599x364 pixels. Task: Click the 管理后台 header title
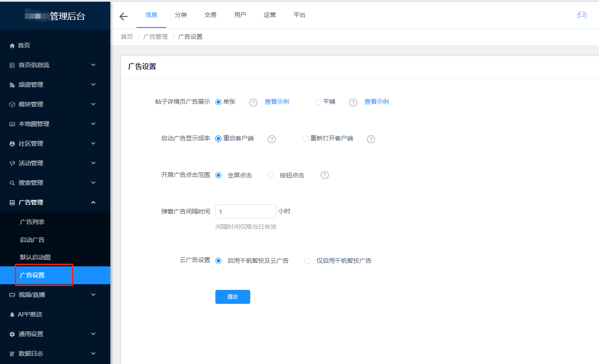click(x=68, y=16)
